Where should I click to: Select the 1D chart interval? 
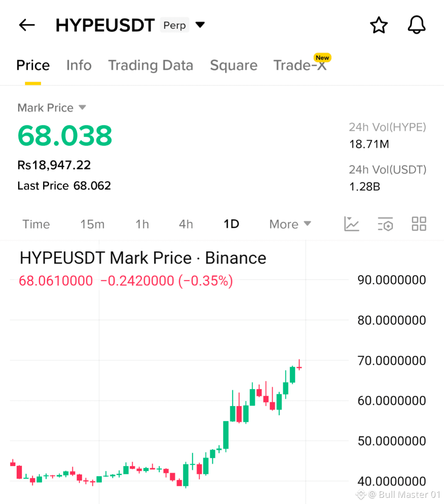tap(231, 224)
